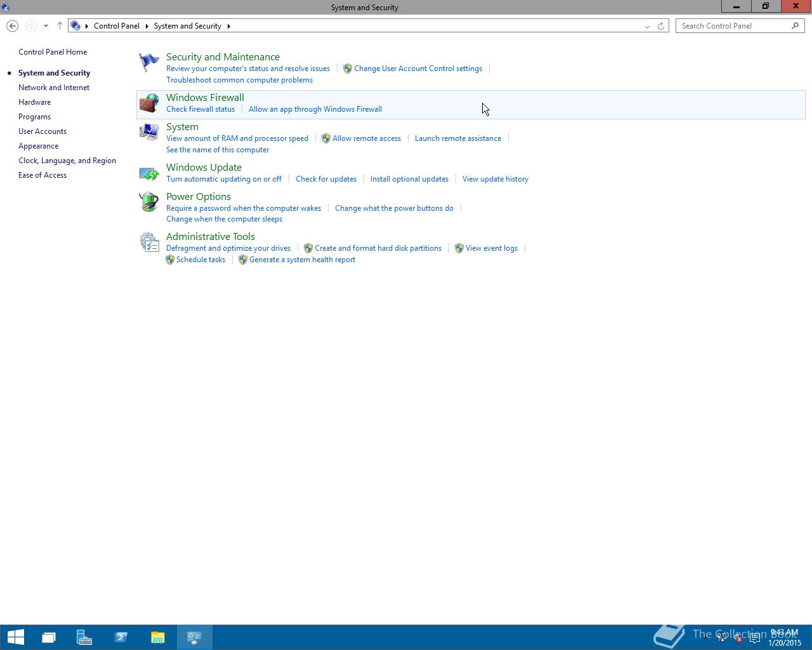This screenshot has height=650, width=812.
Task: Click the search magnifier icon
Action: click(796, 26)
